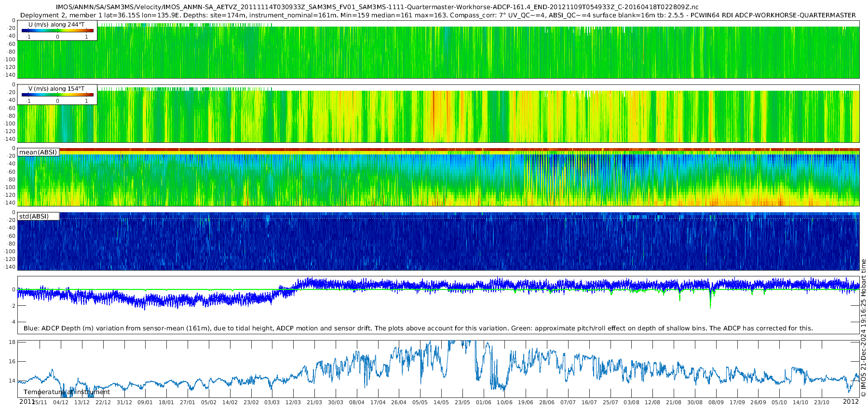The height and width of the screenshot is (410, 868).
Task: Click the 23/10 date tick label
Action: coord(821,402)
